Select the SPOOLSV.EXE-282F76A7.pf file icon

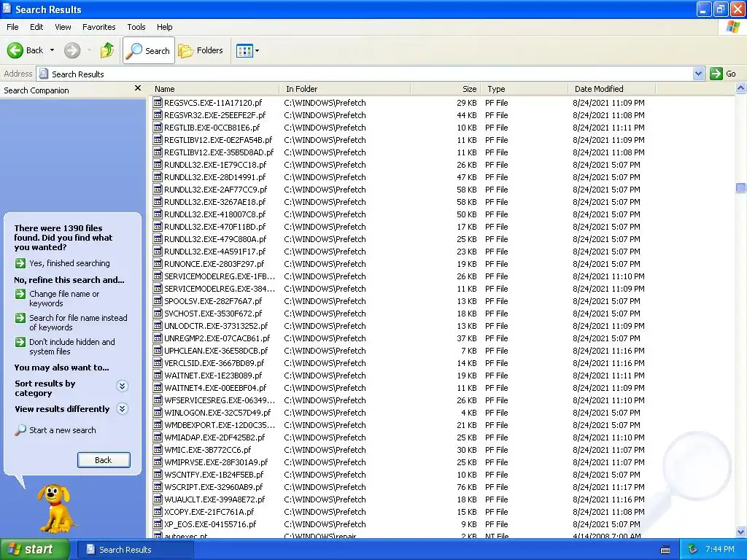click(x=158, y=300)
